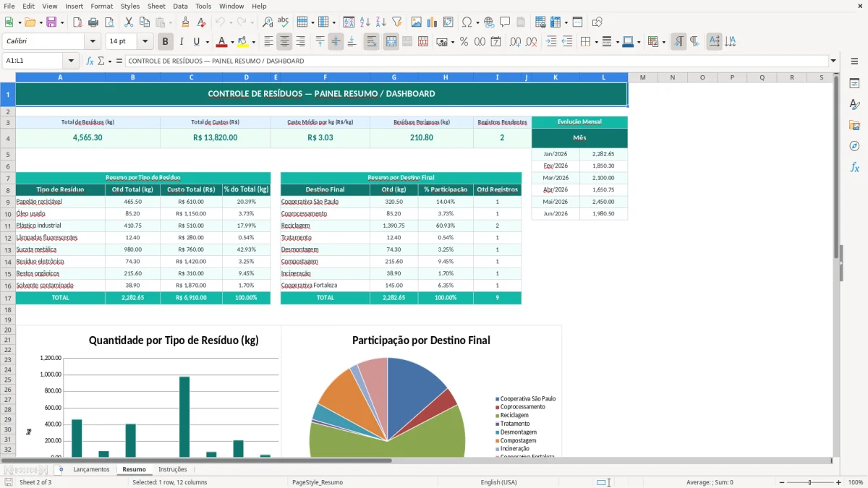Toggle Align Left
The height and width of the screenshot is (488, 868).
tap(269, 42)
